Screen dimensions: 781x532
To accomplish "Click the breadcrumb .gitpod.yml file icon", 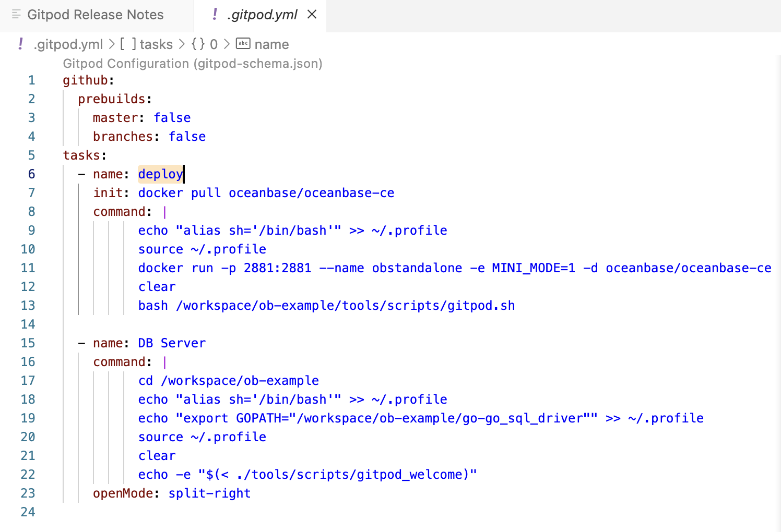I will (20, 44).
